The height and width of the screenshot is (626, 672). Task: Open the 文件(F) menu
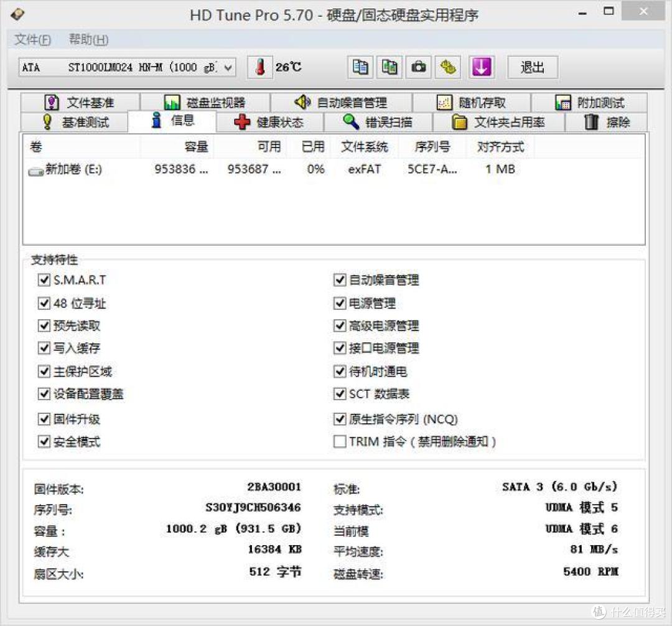(x=32, y=40)
